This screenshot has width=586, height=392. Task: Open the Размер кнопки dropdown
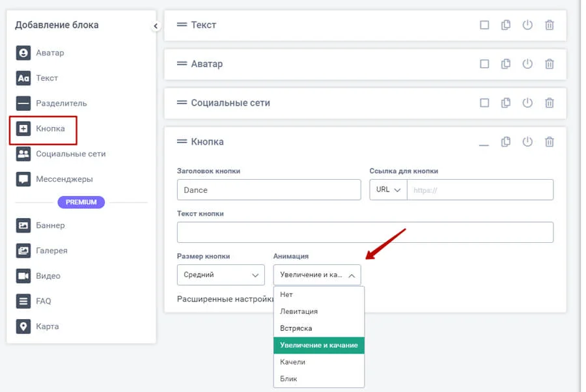tap(221, 275)
